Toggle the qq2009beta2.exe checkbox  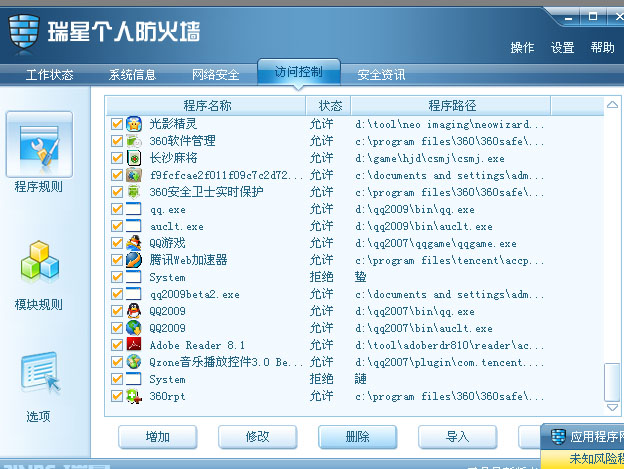pyautogui.click(x=117, y=294)
